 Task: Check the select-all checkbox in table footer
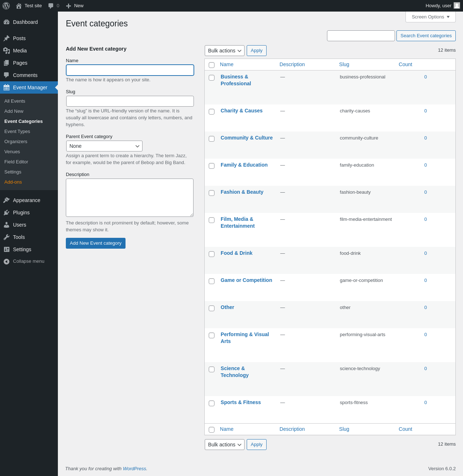click(212, 430)
